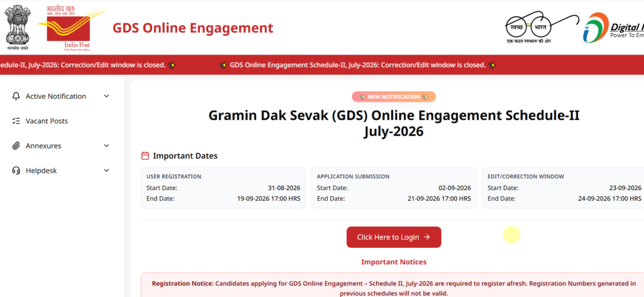This screenshot has height=297, width=644.
Task: Click the India Post logo
Action: [72, 29]
